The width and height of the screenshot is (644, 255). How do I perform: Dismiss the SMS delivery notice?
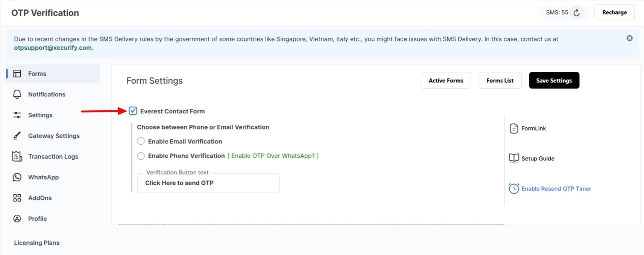tap(629, 38)
